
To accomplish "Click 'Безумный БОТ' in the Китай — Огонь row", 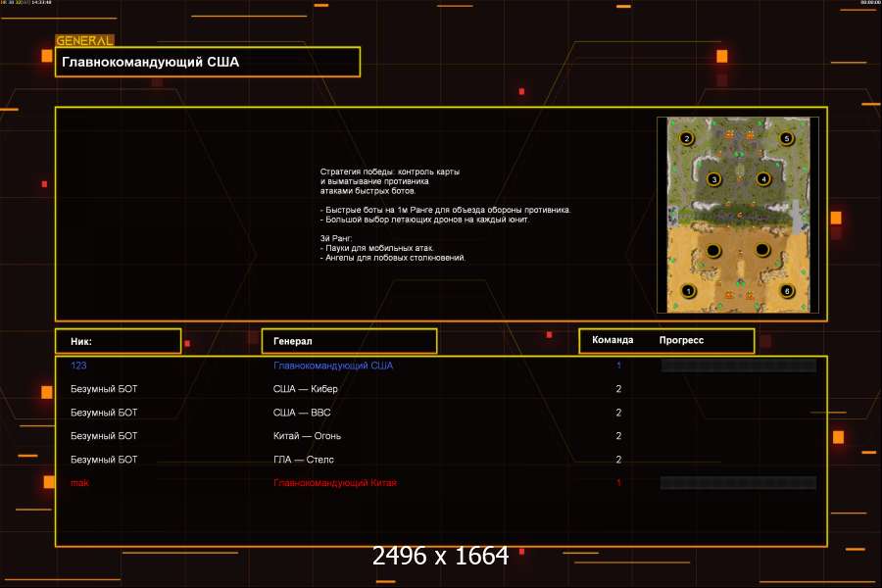I will tap(104, 435).
